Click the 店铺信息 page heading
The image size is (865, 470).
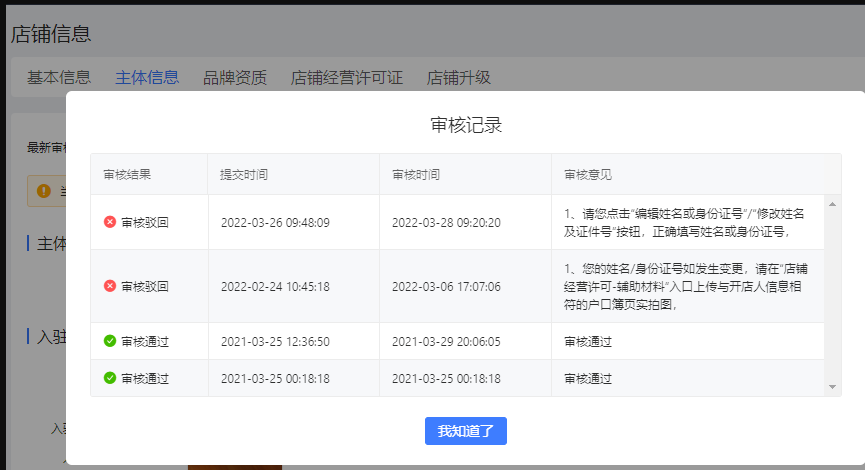(x=51, y=34)
